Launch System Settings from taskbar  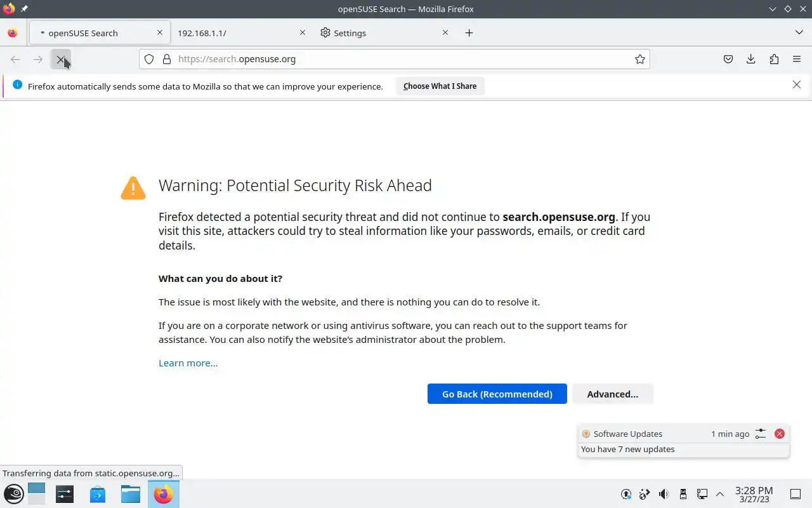[65, 494]
